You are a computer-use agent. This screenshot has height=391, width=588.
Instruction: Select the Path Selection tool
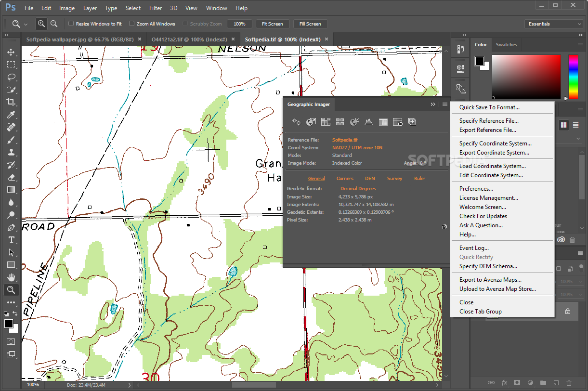pos(11,252)
